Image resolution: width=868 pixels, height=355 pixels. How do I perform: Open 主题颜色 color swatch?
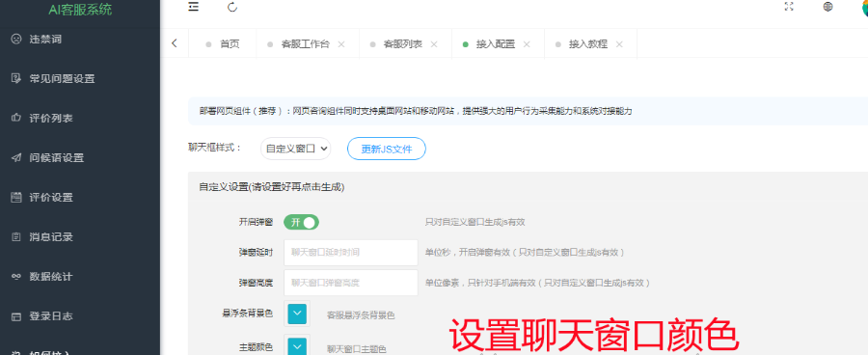click(x=297, y=346)
